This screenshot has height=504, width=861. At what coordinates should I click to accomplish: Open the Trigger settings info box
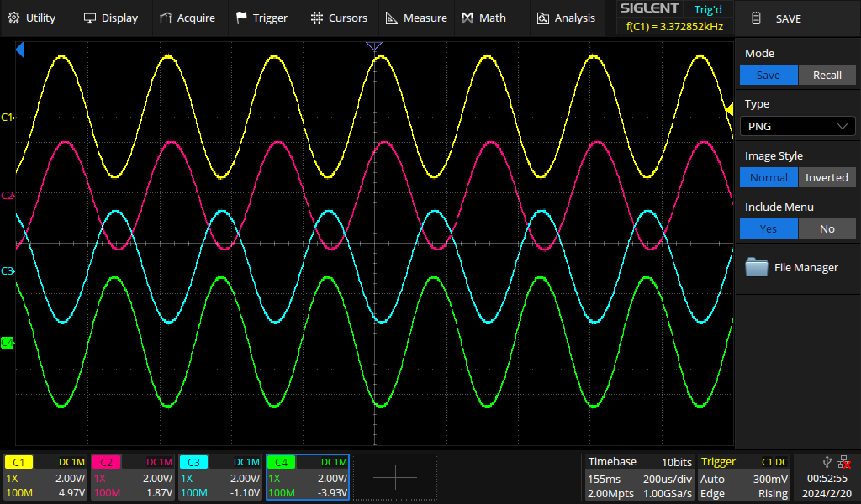pos(744,477)
